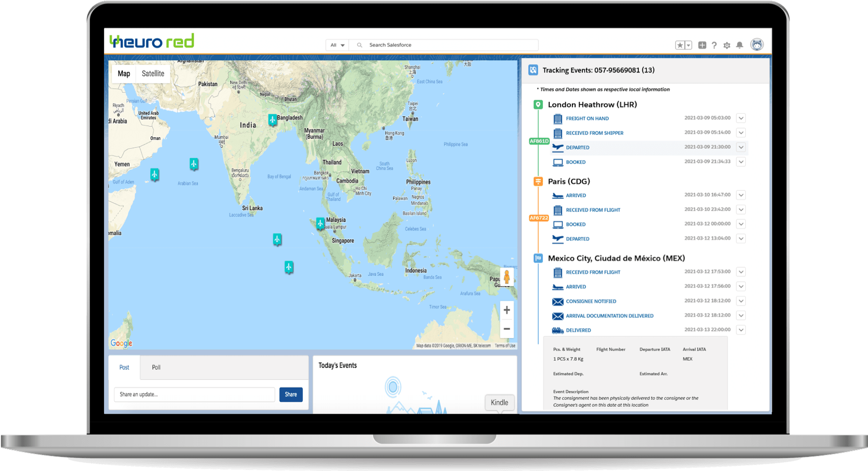Open the All search scope dropdown
The image size is (868, 471).
pos(337,45)
